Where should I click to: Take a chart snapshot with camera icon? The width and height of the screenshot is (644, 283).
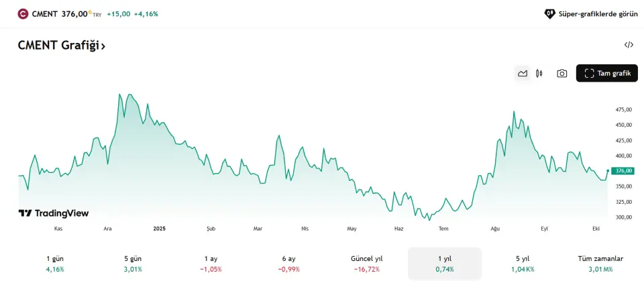coord(562,74)
